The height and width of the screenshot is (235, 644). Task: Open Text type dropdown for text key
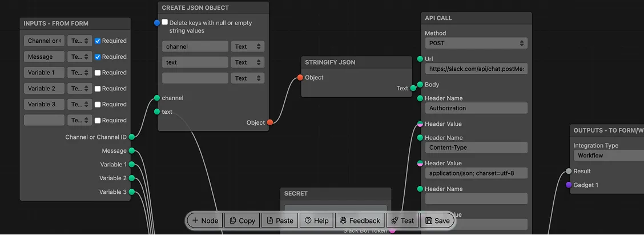coord(248,62)
